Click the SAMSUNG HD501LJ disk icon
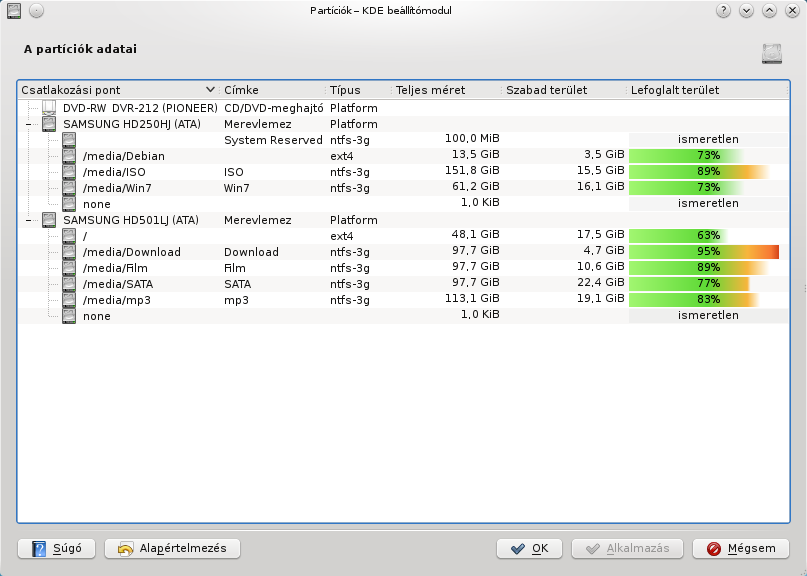The image size is (807, 576). (x=49, y=220)
